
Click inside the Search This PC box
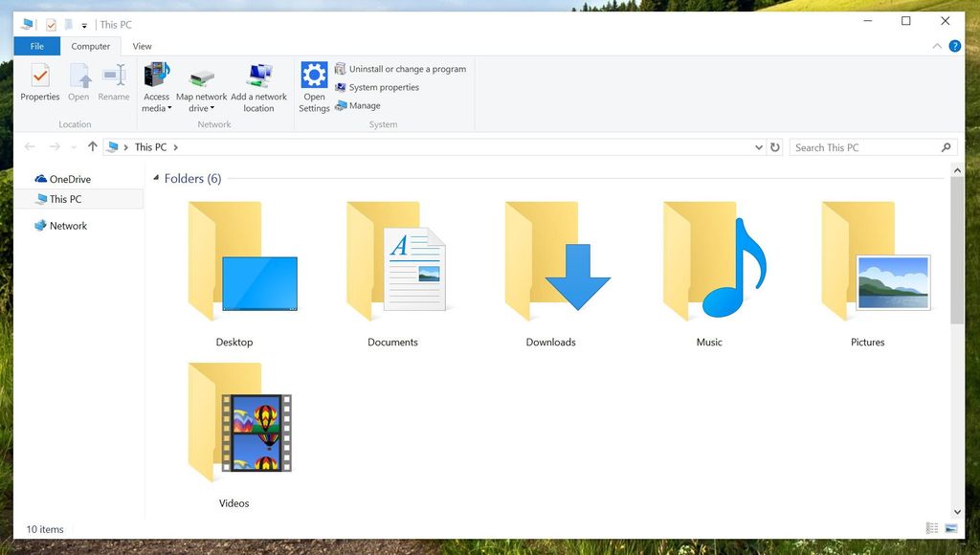point(861,146)
